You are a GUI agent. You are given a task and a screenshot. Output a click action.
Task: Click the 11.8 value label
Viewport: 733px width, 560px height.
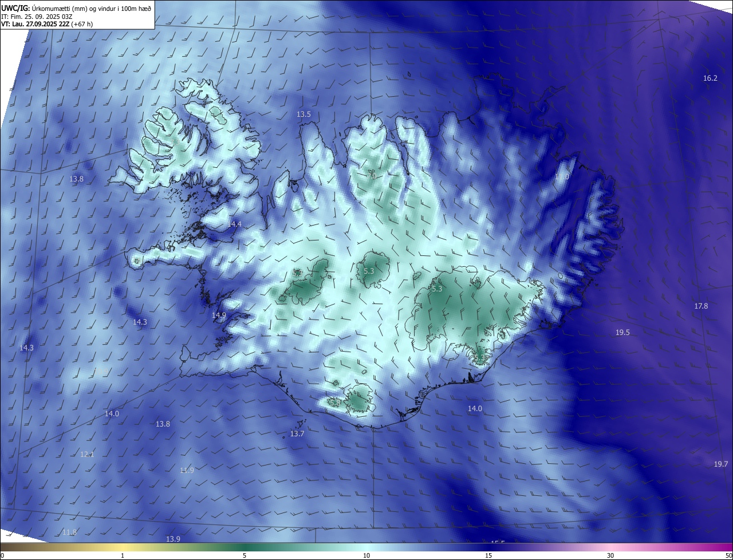point(69,532)
